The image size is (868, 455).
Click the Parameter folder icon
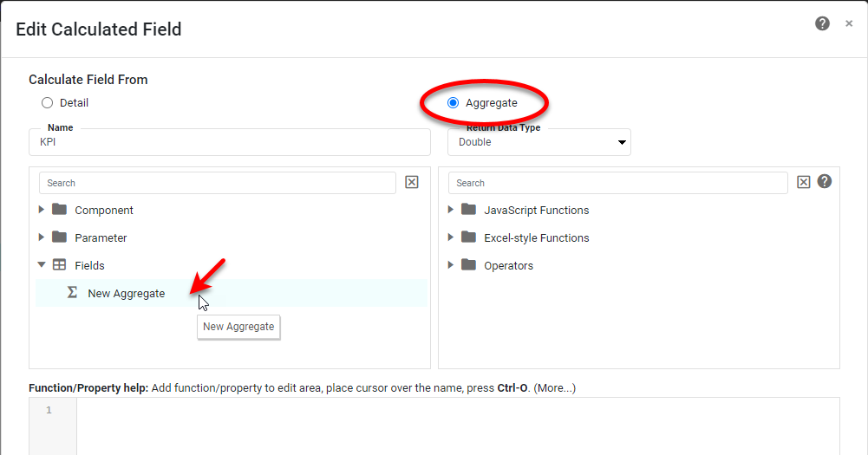point(59,237)
